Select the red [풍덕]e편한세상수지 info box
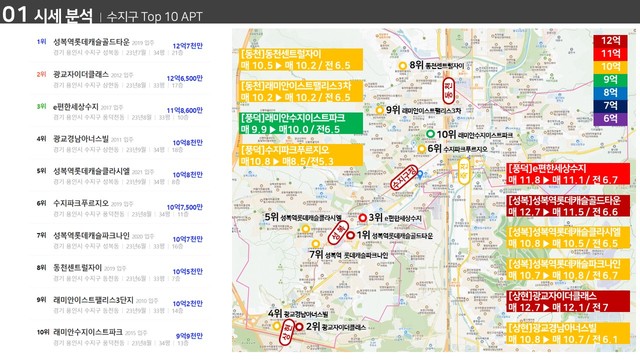This screenshot has width=640, height=360. 568,174
